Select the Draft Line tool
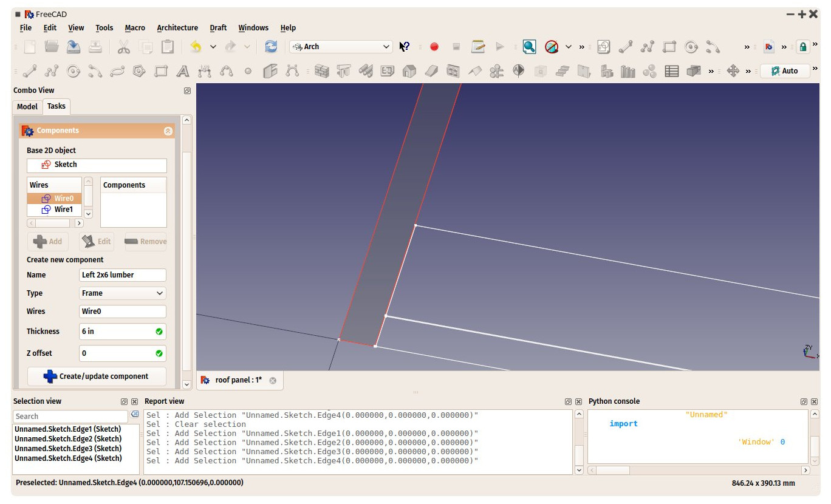831x504 pixels. [x=30, y=71]
